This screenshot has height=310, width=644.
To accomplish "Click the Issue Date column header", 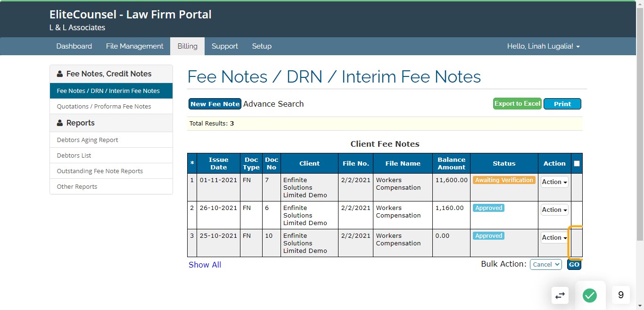I will (218, 163).
